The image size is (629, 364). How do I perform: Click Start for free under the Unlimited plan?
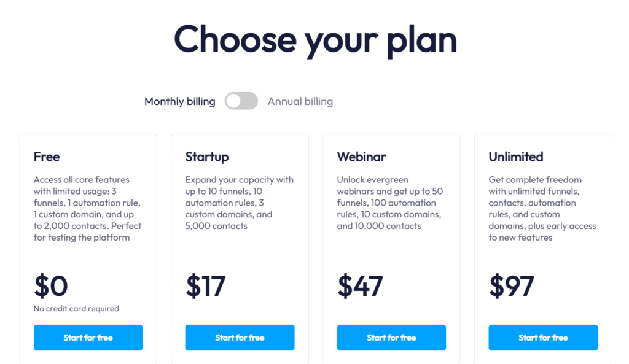543,337
